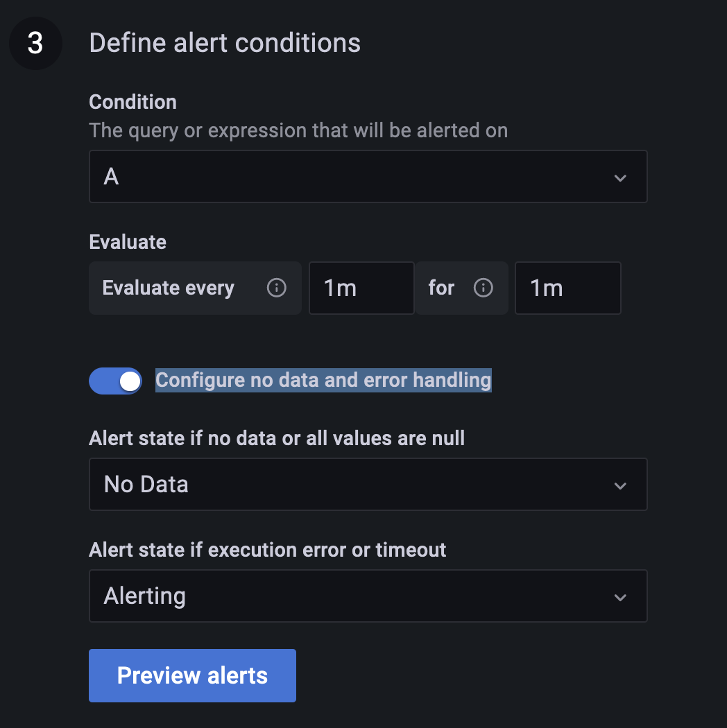Click the Preview alerts button

tap(192, 675)
